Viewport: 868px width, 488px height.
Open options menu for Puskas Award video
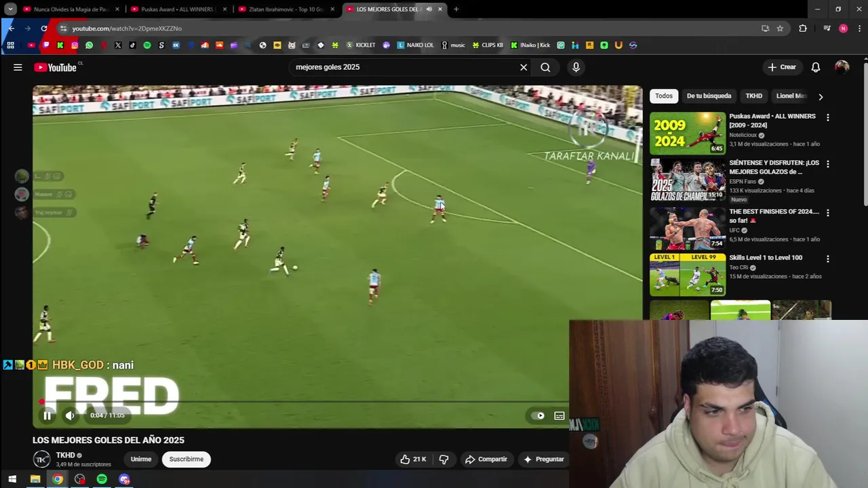[827, 117]
